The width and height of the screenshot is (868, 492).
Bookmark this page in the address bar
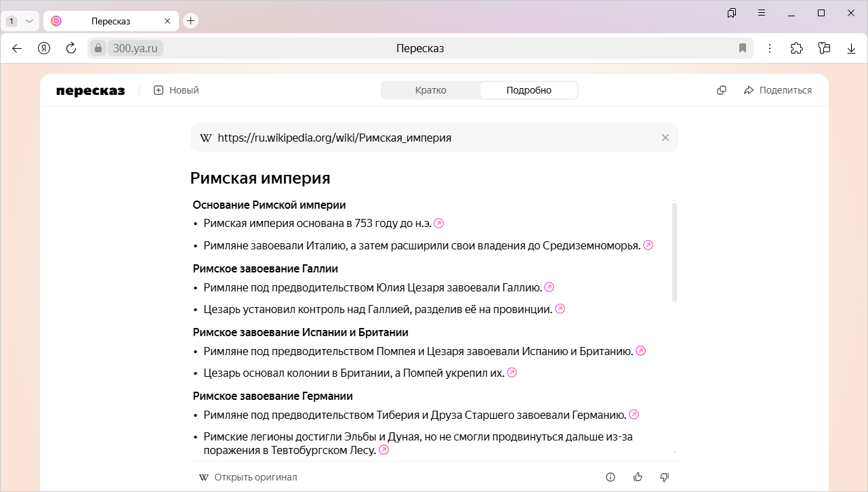(x=743, y=48)
